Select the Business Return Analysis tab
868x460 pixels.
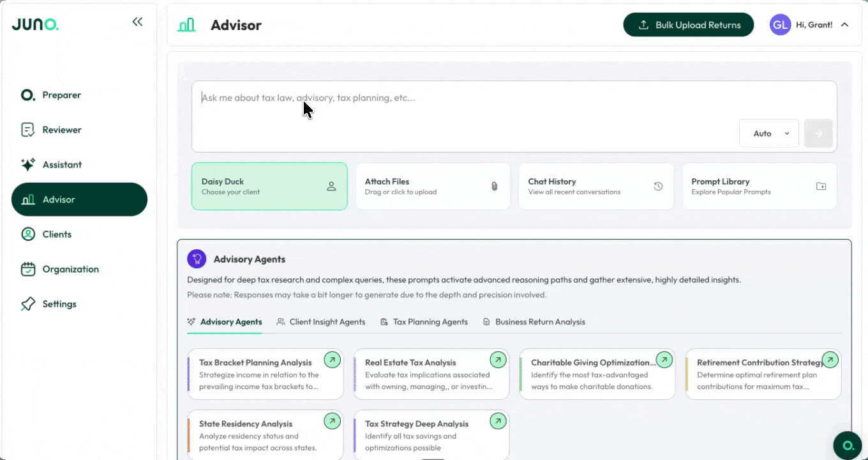[x=534, y=322]
